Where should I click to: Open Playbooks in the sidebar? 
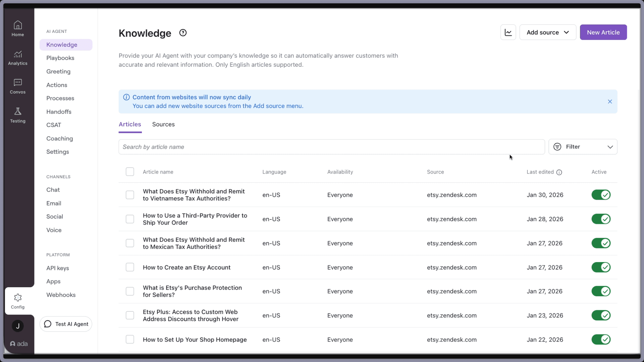pos(60,58)
